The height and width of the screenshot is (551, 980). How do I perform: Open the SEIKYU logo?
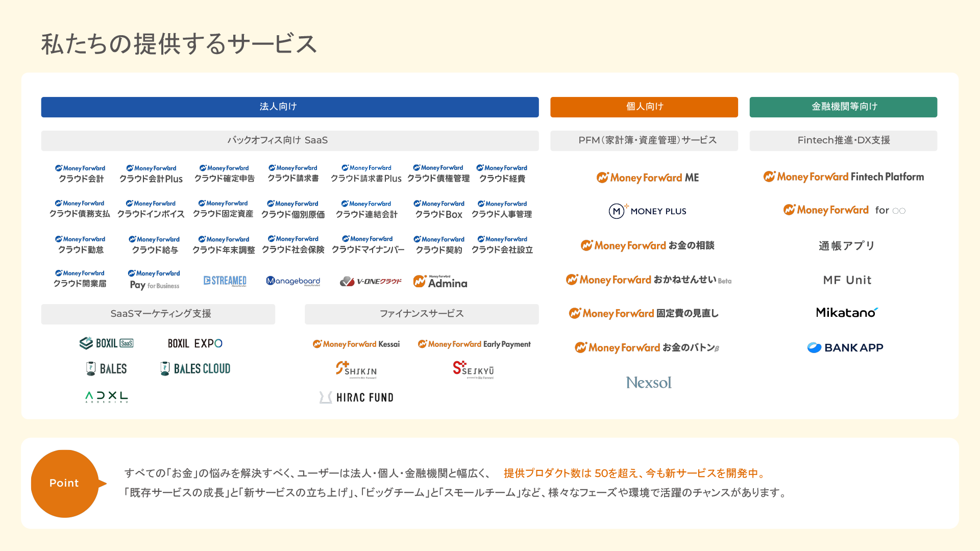tap(474, 370)
